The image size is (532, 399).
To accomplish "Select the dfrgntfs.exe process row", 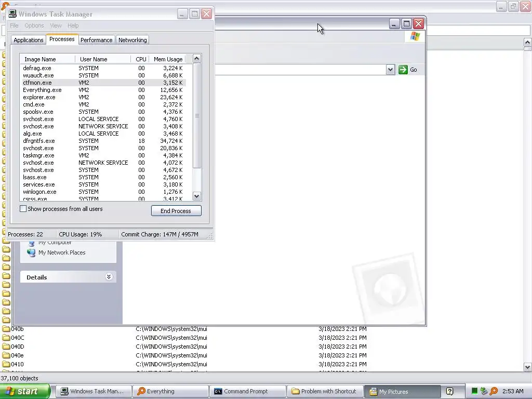I will coord(103,141).
